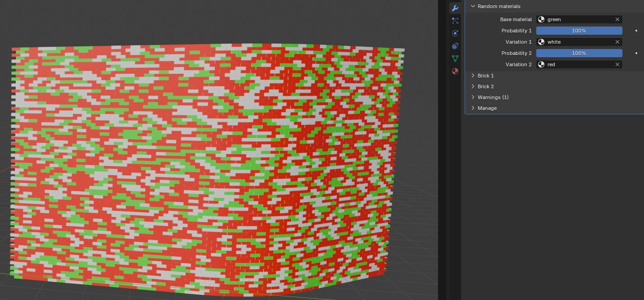Screen dimensions: 644x300
Task: Click the animate dot beside Probability 1
Action: (636, 31)
